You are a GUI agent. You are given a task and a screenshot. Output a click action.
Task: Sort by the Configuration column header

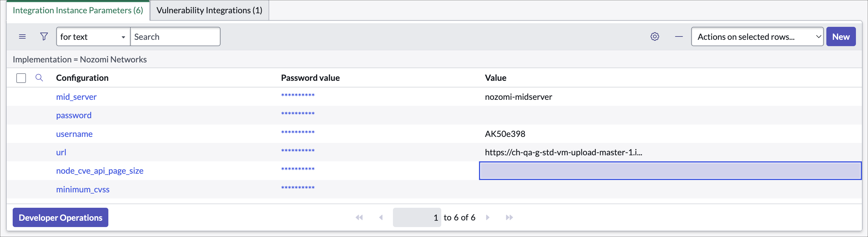click(x=82, y=78)
